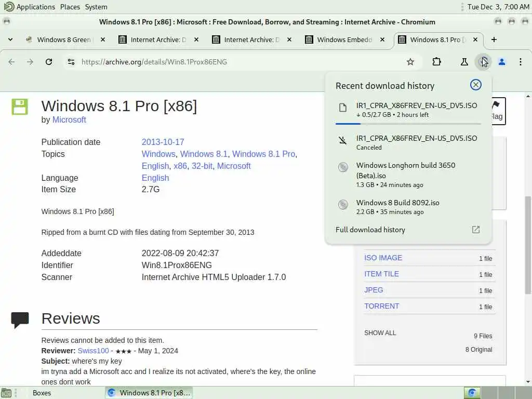Click the browser forward arrow
Image resolution: width=532 pixels, height=399 pixels.
pos(30,62)
